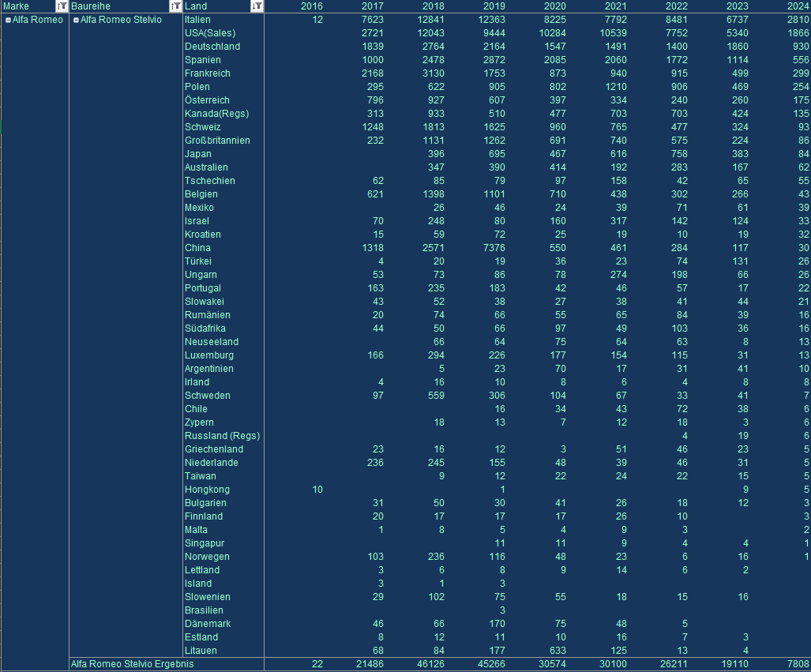This screenshot has width=811, height=672.
Task: Click Schweden 2018 value 559
Action: [x=436, y=396]
